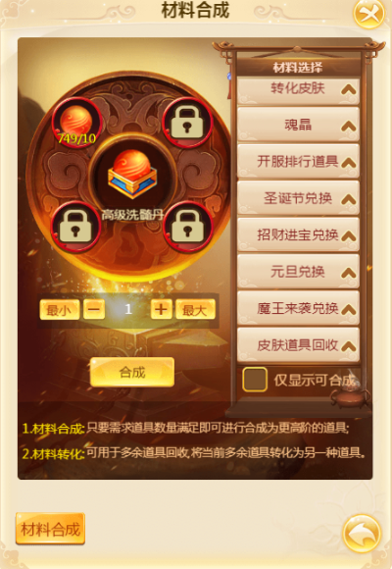Open the 圣诞节兑换 list
This screenshot has width=392, height=569.
(298, 198)
